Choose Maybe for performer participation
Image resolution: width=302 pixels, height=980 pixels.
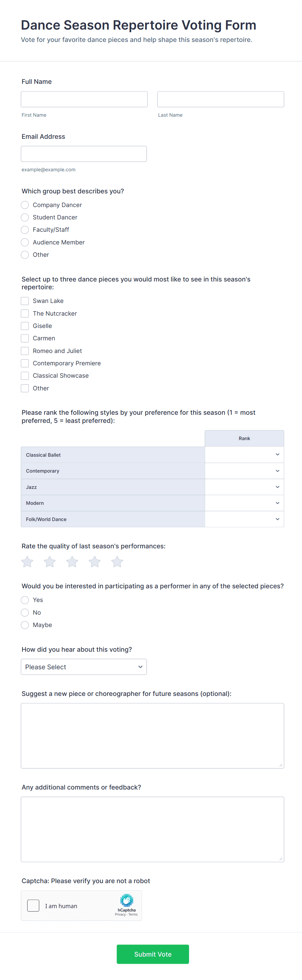[25, 625]
